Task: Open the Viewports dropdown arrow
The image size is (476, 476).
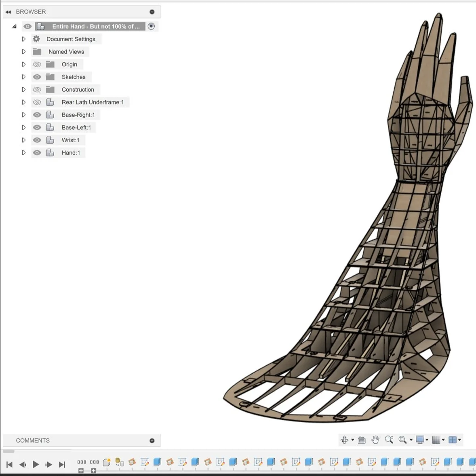Action: (x=459, y=440)
